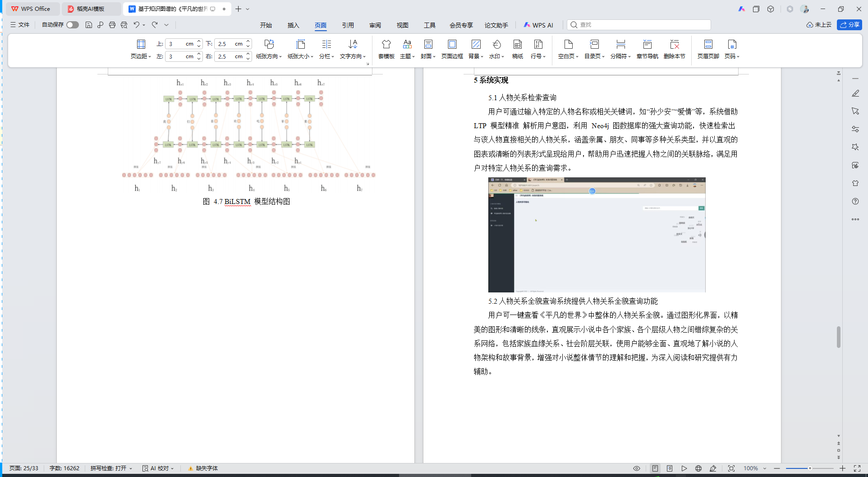Open the 论文助手 ribbon tab
This screenshot has height=477, width=868.
pos(496,25)
